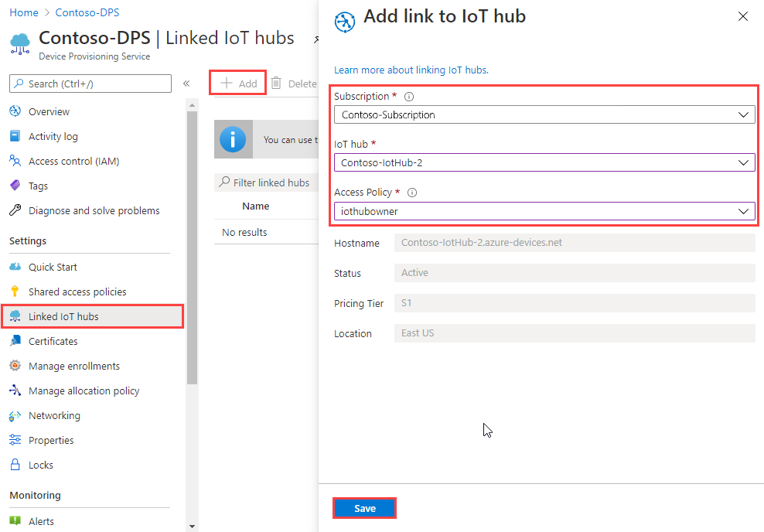Click the Status field showing Active

click(x=575, y=273)
